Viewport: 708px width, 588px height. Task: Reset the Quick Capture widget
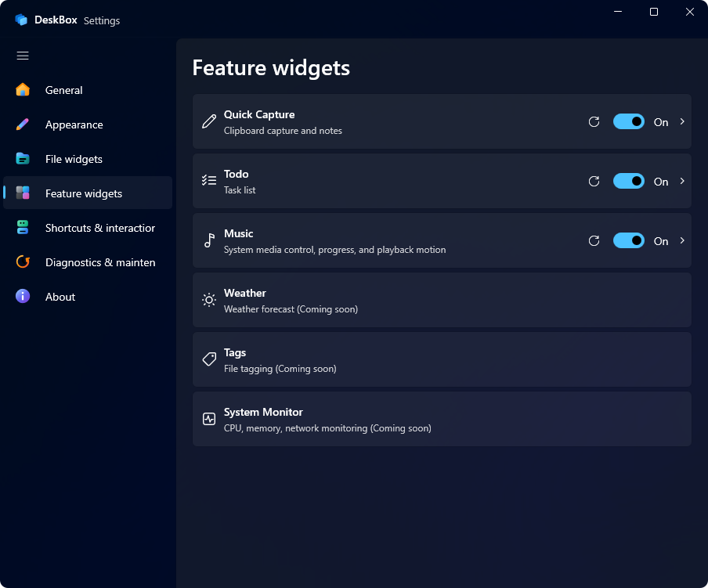coord(594,122)
